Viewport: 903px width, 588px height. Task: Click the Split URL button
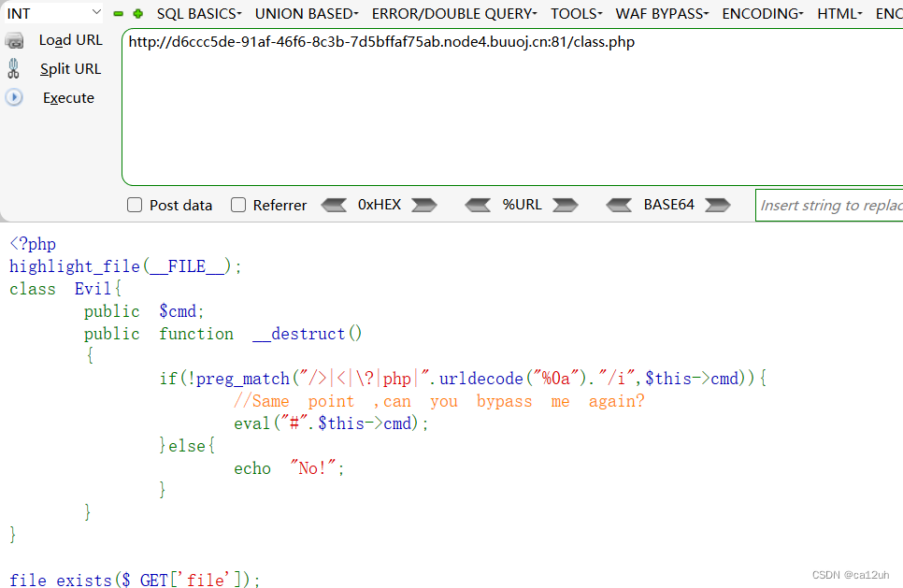point(71,69)
